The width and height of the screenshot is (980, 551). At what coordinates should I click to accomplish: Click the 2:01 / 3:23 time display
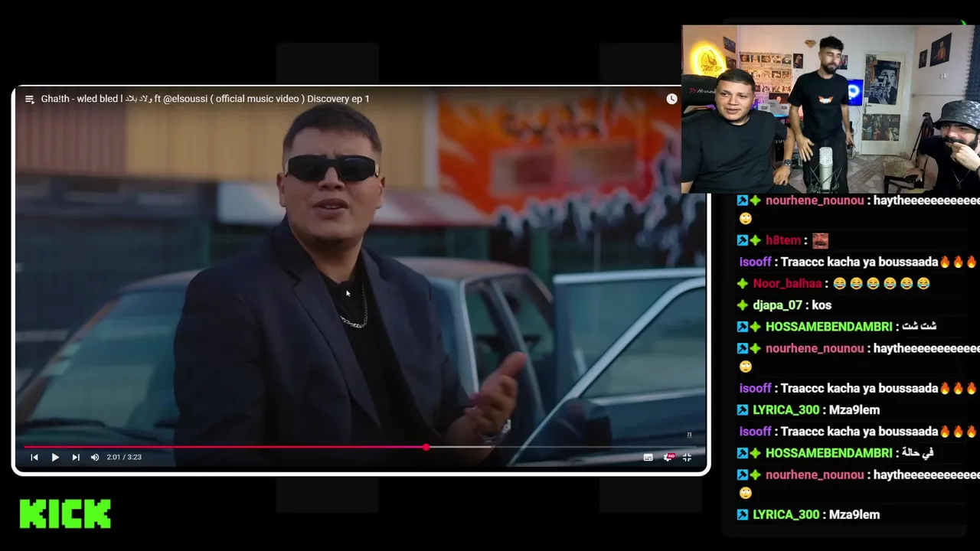[x=124, y=457]
